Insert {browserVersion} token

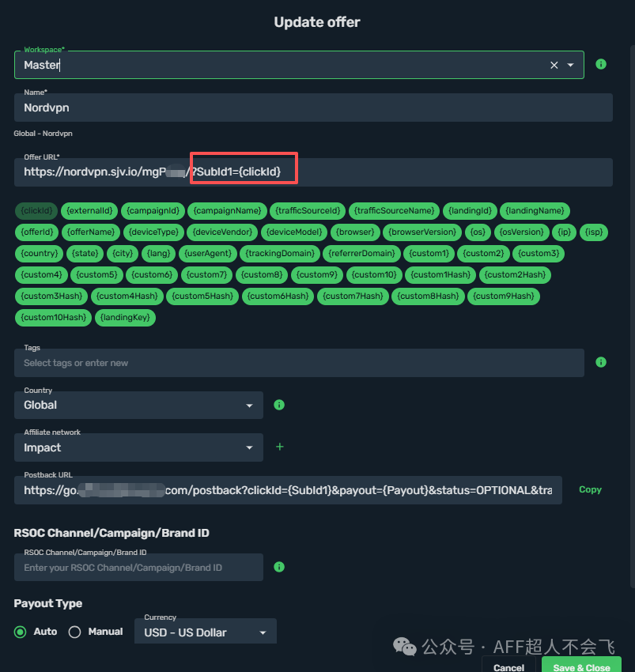pyautogui.click(x=422, y=232)
